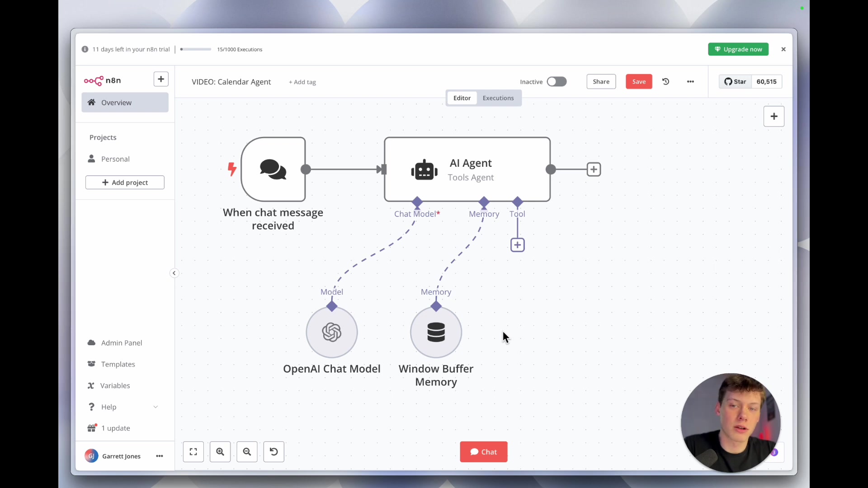Switch to the Executions tab

(498, 98)
